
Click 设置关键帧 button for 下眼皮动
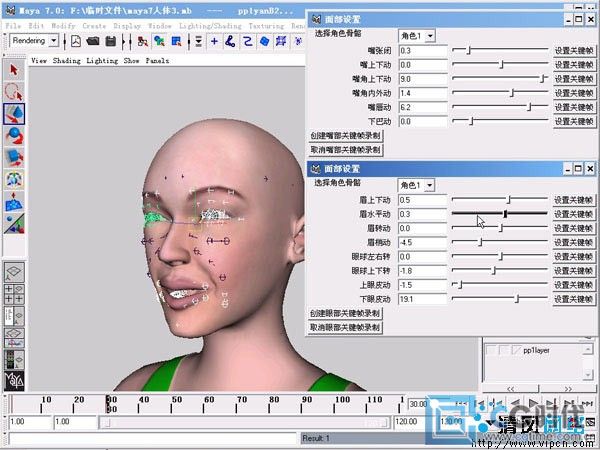[x=573, y=299]
